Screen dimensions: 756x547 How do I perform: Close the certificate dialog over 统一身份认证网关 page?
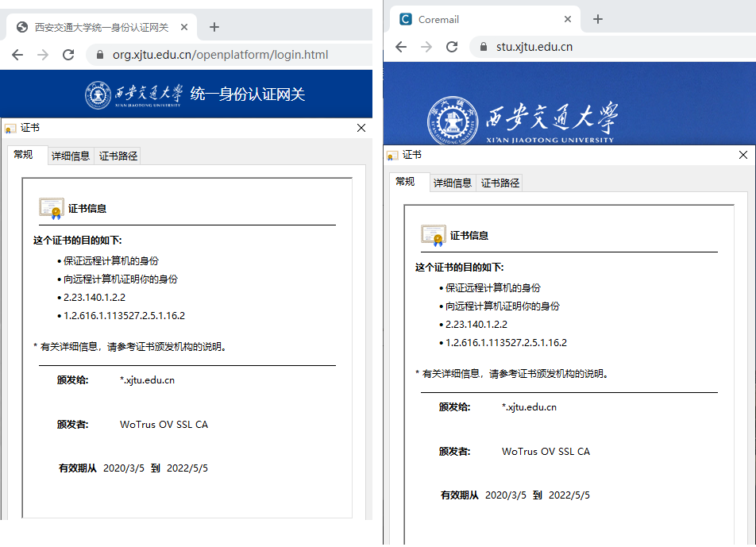[361, 128]
